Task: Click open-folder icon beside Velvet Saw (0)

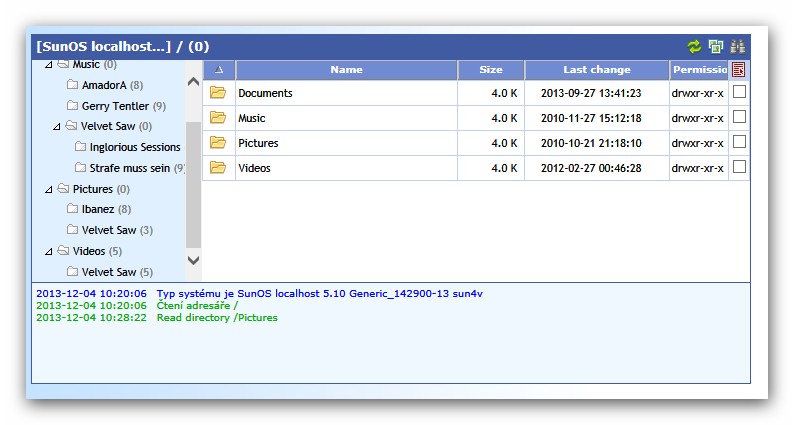Action: coord(71,126)
